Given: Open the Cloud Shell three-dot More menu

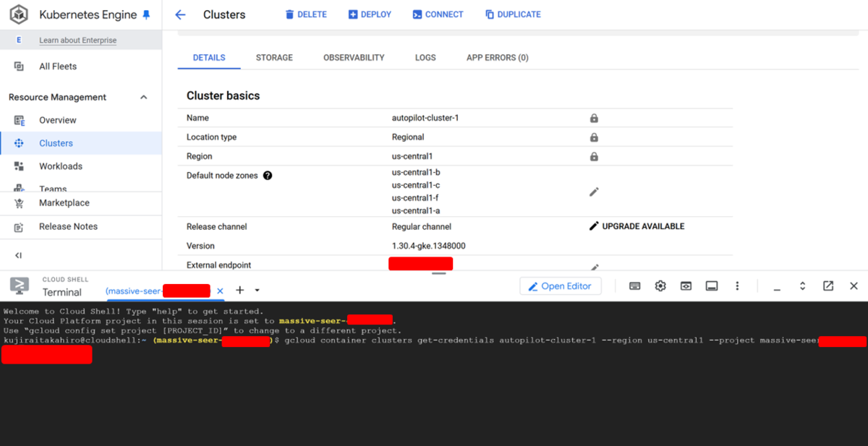Looking at the screenshot, I should click(737, 286).
